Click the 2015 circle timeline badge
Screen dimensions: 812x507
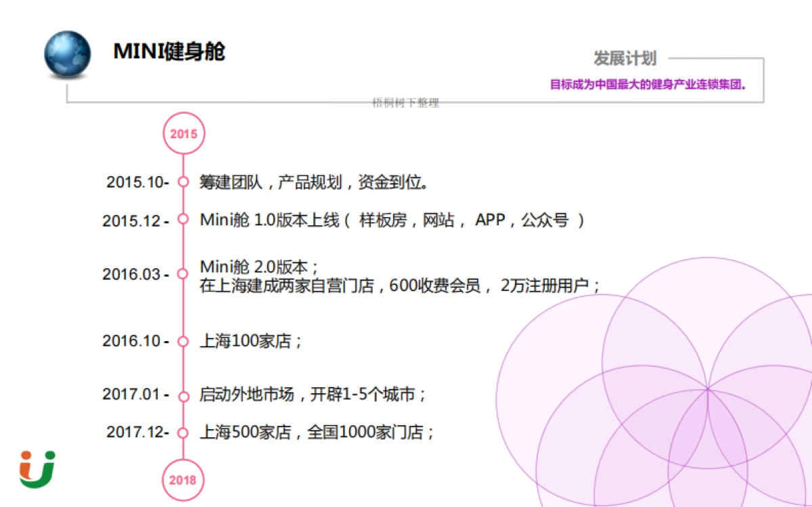(183, 133)
